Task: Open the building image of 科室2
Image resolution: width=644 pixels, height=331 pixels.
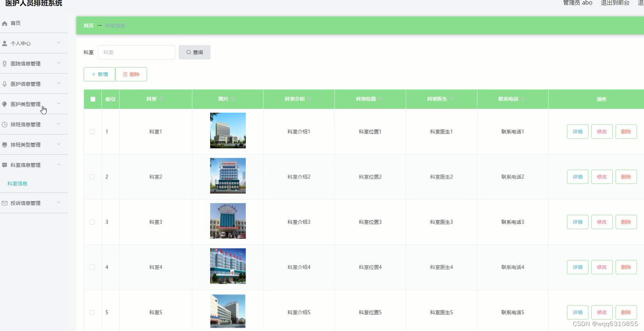Action: pos(228,176)
